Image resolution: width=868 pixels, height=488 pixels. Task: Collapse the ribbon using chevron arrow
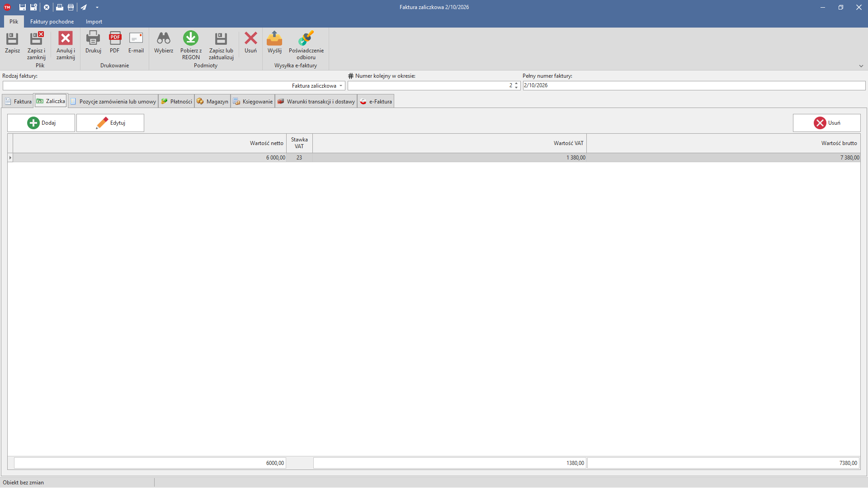861,66
